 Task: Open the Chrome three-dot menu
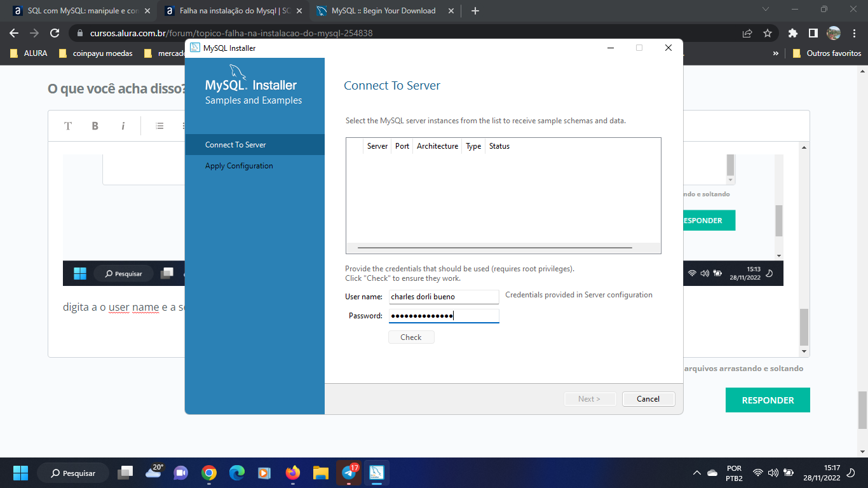tap(854, 33)
